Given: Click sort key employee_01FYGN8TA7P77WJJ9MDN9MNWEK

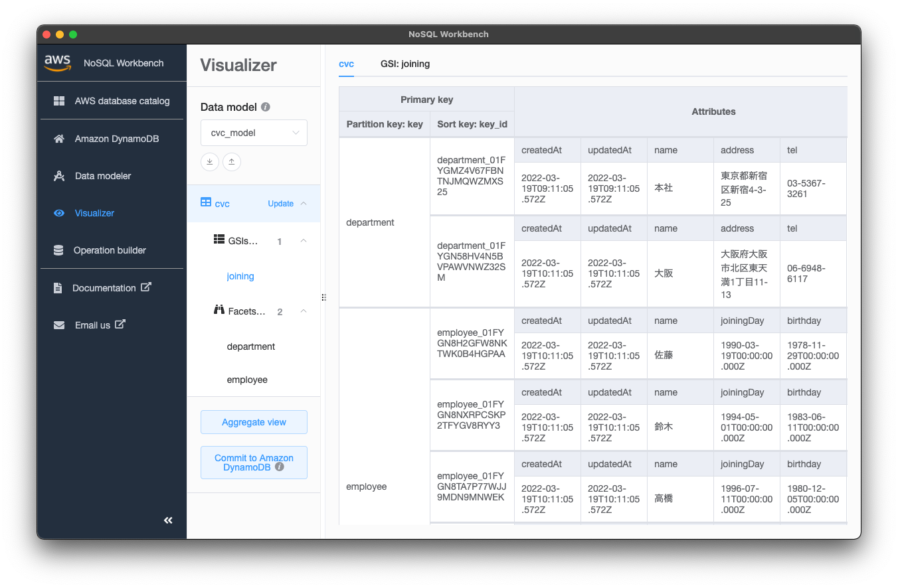Looking at the screenshot, I should [472, 486].
